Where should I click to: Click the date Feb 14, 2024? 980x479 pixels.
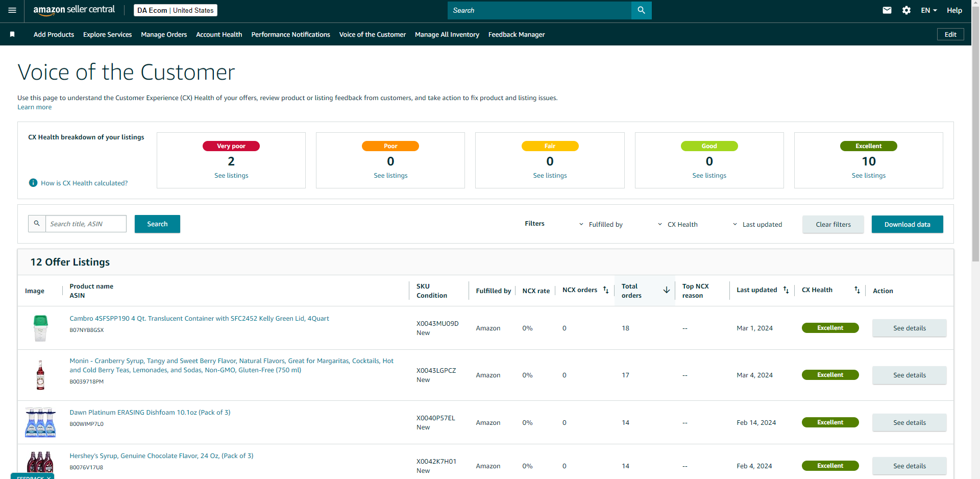click(x=756, y=422)
